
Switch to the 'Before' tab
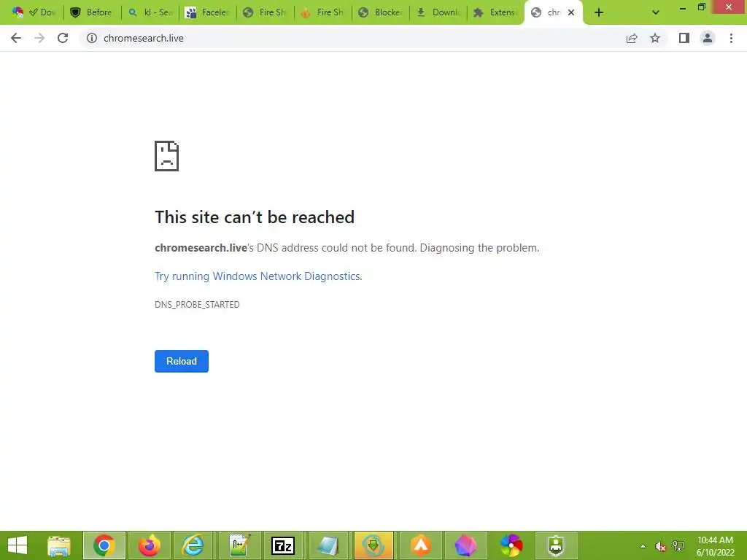[93, 12]
